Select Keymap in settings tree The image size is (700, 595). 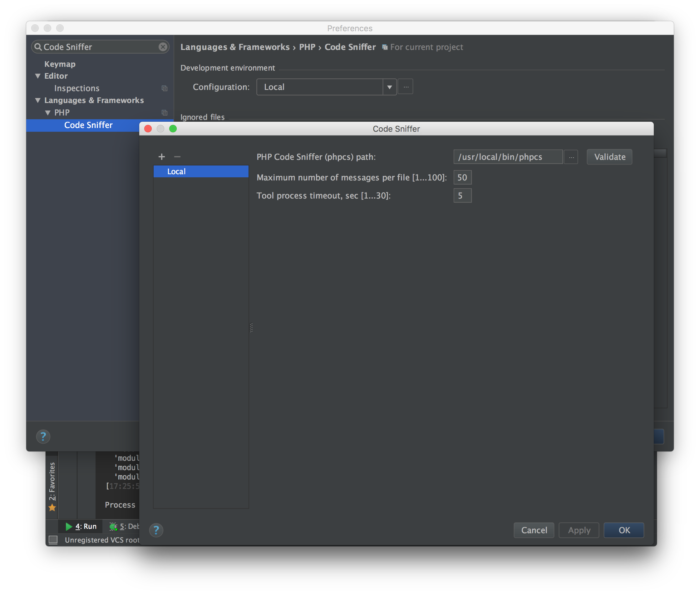pyautogui.click(x=60, y=64)
